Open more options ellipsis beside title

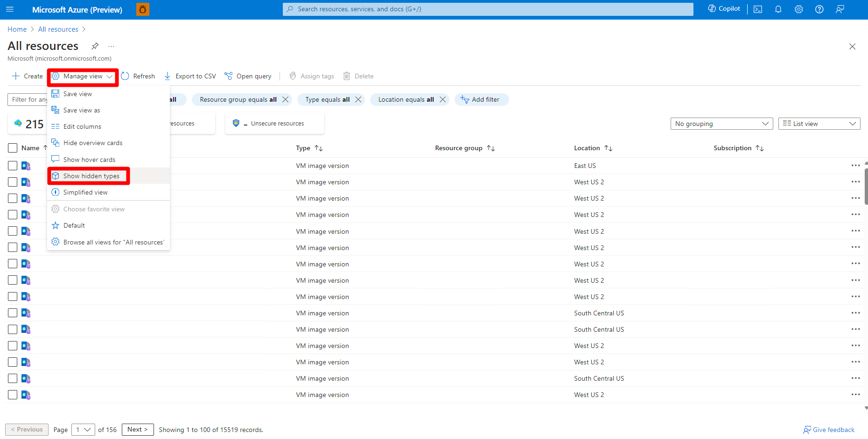click(x=111, y=46)
